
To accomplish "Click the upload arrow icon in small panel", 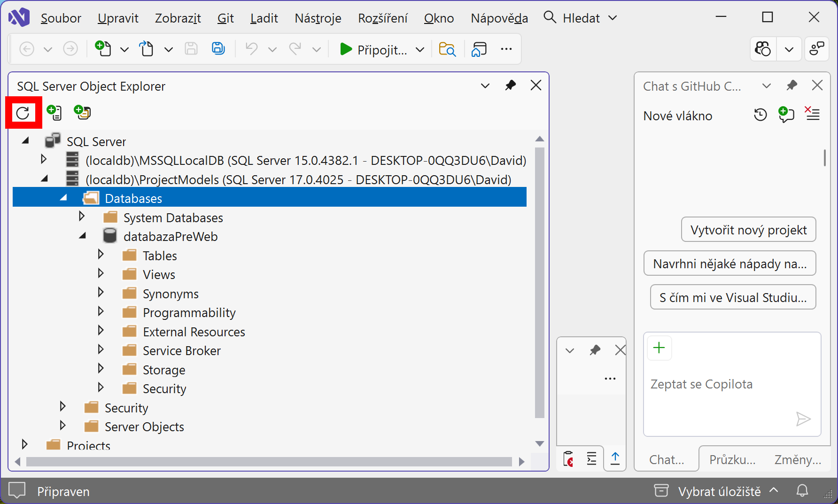I will (615, 458).
